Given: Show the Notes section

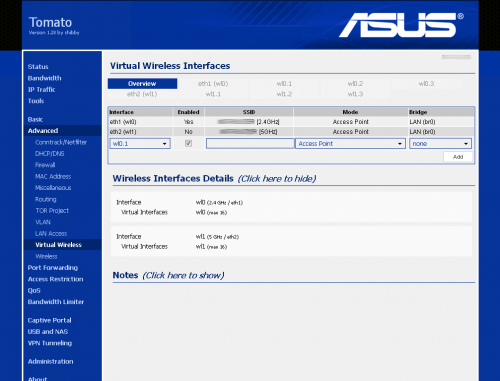Looking at the screenshot, I should point(183,276).
